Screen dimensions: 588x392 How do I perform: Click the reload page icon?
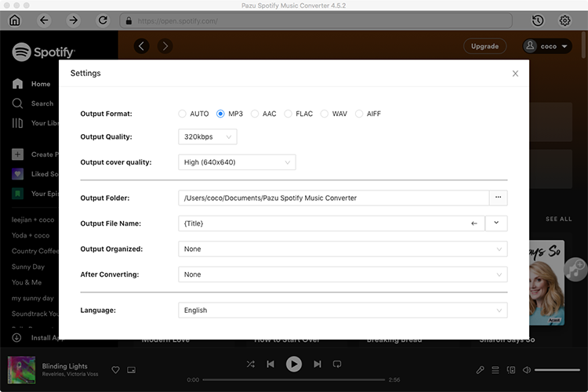tap(103, 20)
